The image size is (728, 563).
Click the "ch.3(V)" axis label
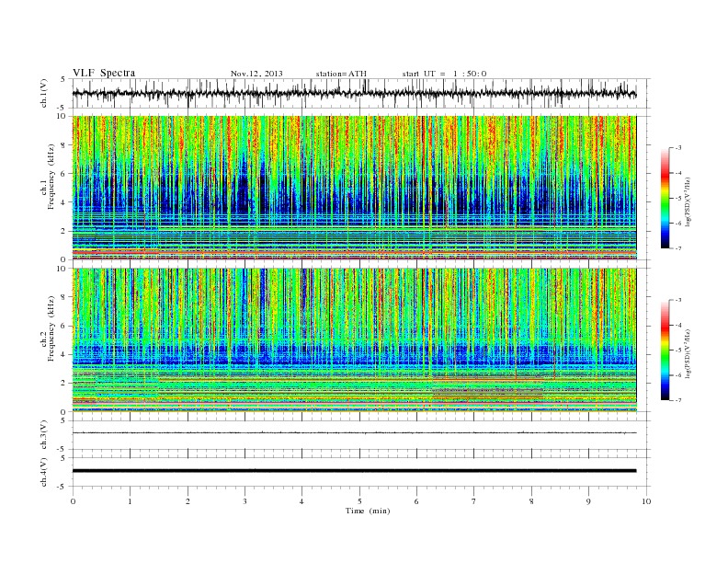(x=43, y=435)
